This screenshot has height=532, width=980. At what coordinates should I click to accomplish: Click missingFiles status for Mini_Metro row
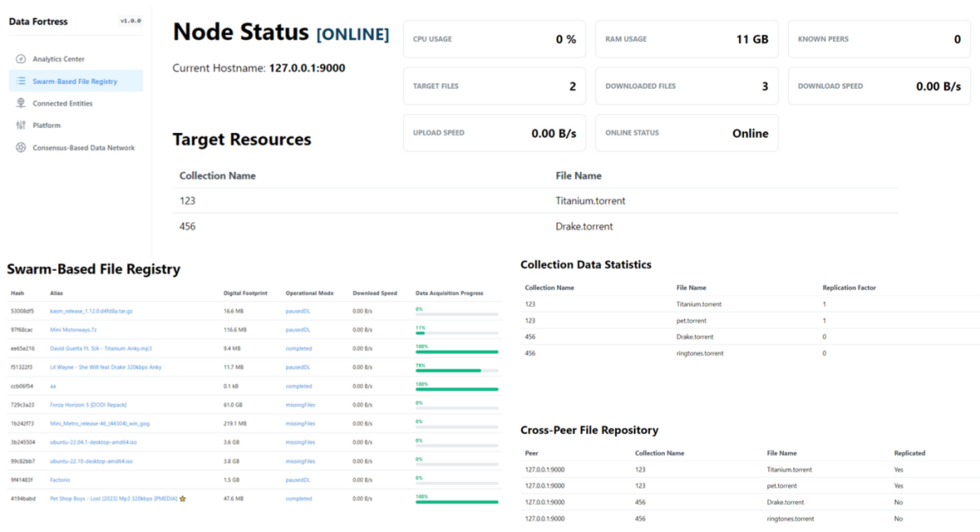tap(300, 423)
